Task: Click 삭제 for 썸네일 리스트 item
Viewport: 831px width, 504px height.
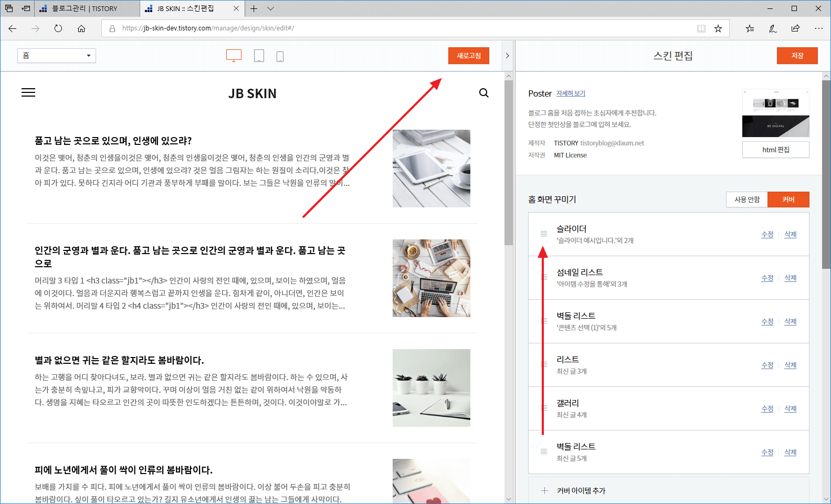Action: coord(791,278)
